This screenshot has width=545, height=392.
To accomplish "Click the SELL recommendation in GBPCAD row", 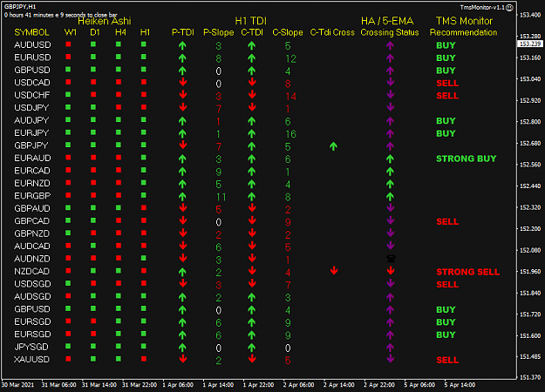I will [447, 221].
